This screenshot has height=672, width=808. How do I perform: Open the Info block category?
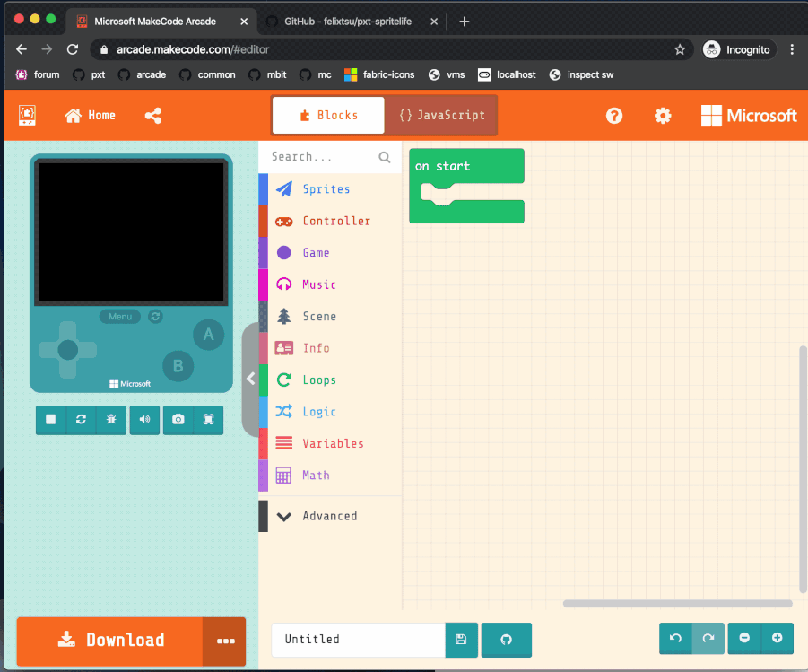[330, 348]
